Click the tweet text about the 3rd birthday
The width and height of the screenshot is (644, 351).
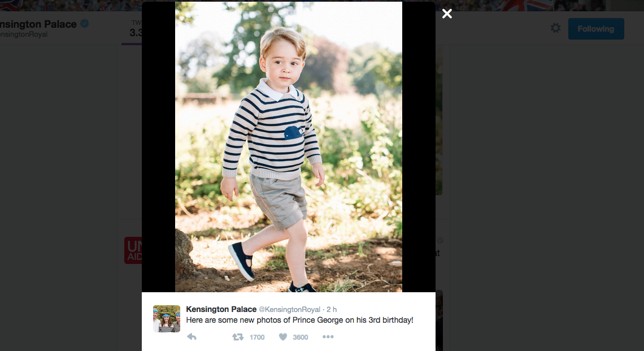point(299,320)
